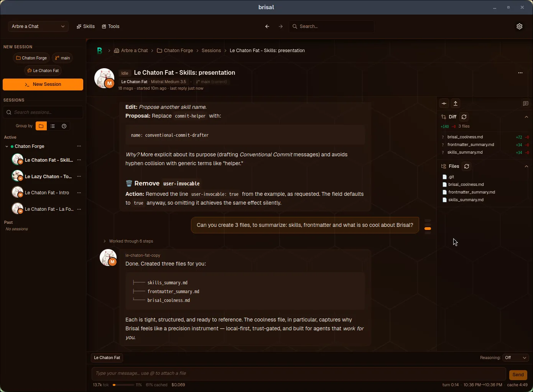
Task: Click the $0.069 cost readout
Action: point(178,385)
